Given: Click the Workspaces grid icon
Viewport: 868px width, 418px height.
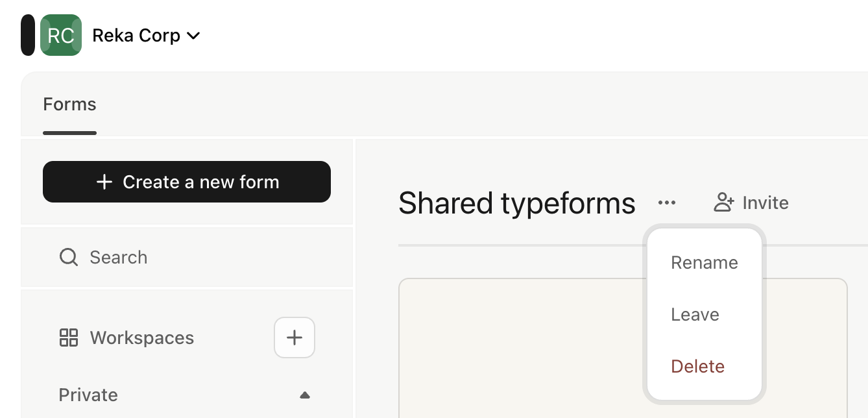Looking at the screenshot, I should point(69,338).
